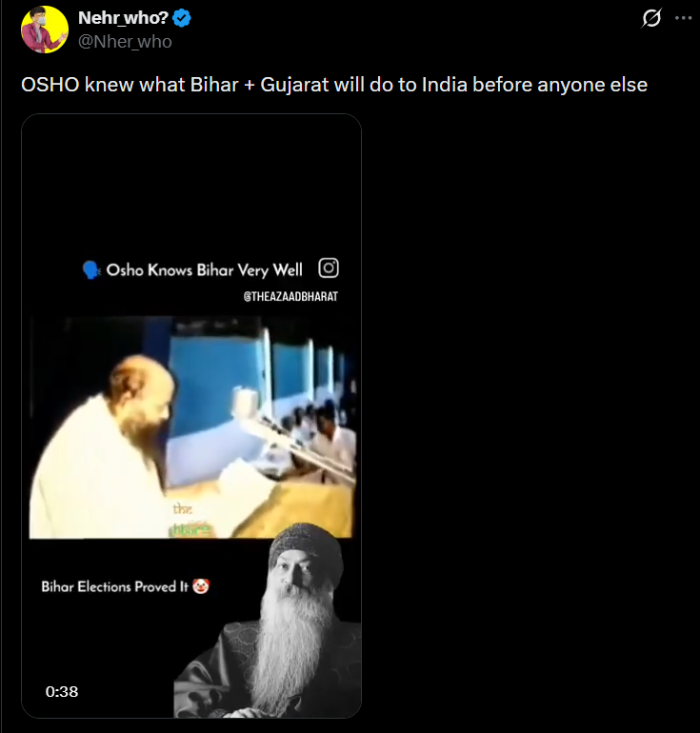Click the Bihar Elections Proved It caption

coord(114,586)
